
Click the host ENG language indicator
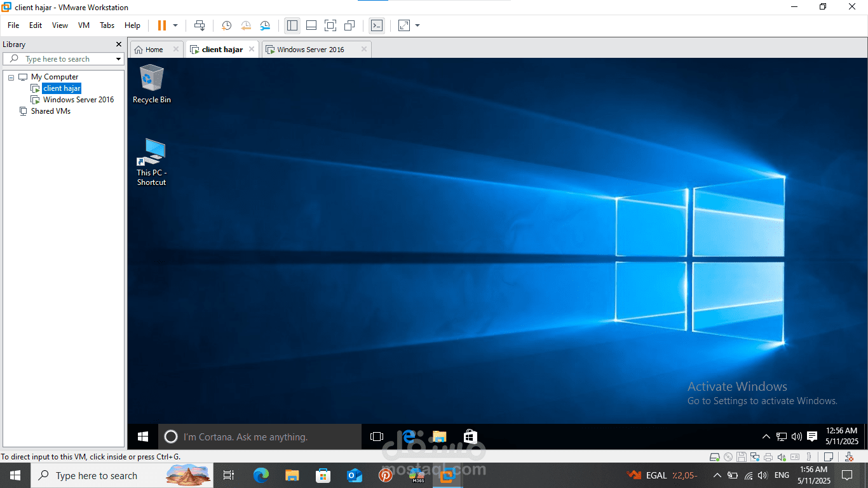[782, 475]
